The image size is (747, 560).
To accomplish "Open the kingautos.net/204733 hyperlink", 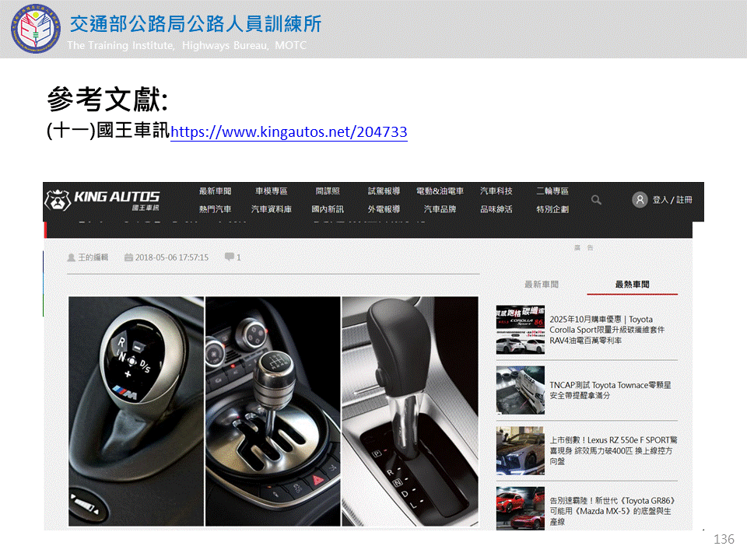I will pos(289,132).
